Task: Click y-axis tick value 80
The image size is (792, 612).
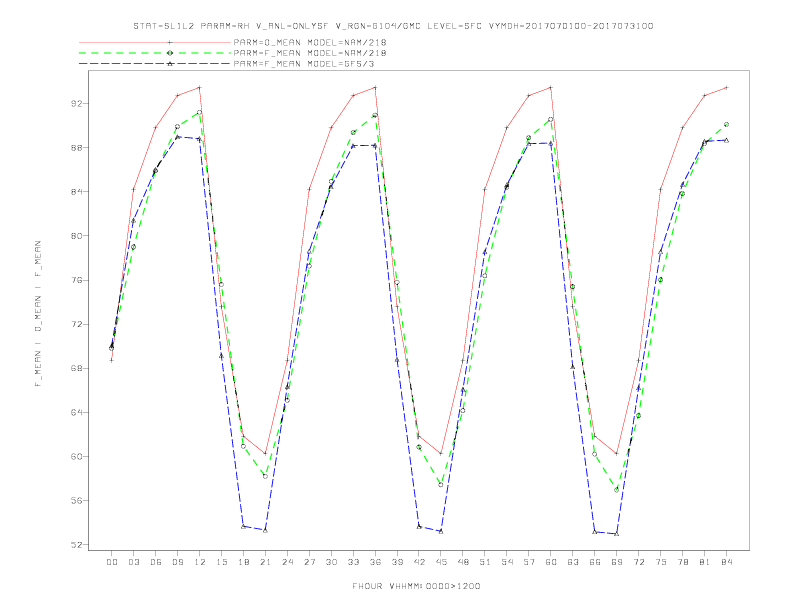Action: point(79,236)
